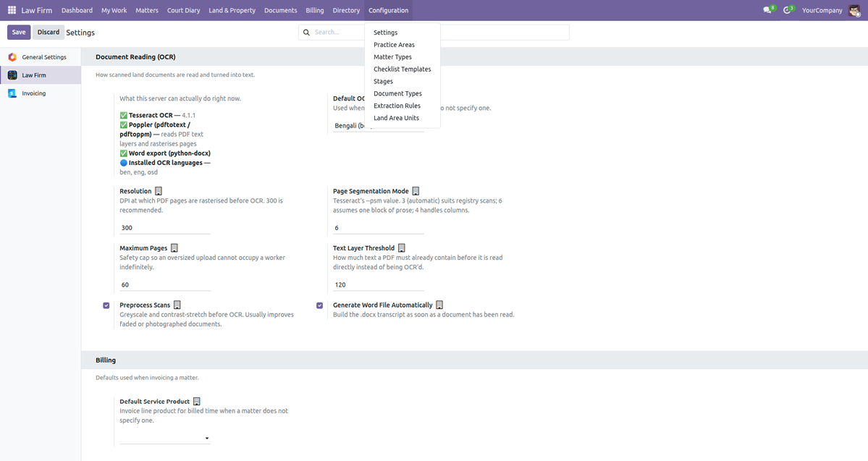Click the Discard button
This screenshot has height=461, width=868.
click(49, 32)
